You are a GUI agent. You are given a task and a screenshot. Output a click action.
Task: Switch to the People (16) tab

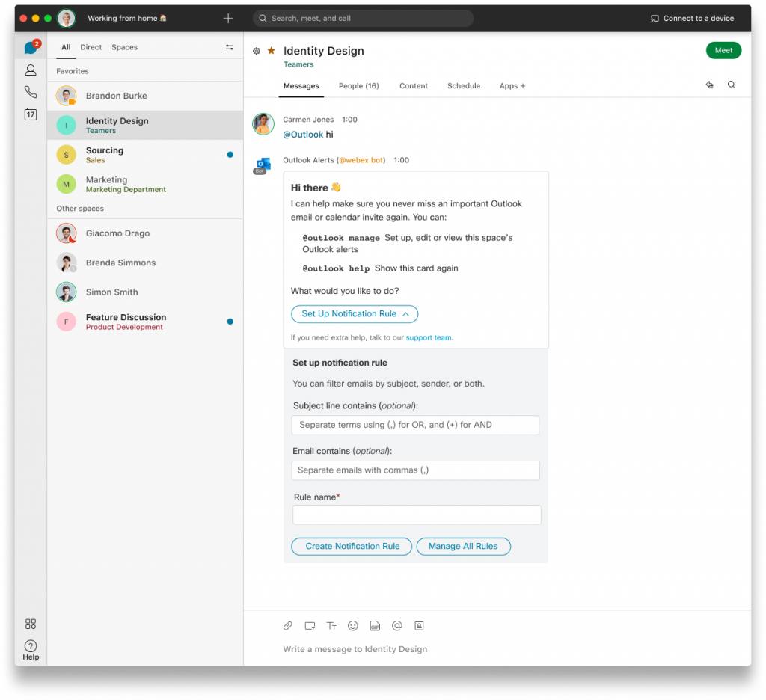[359, 85]
